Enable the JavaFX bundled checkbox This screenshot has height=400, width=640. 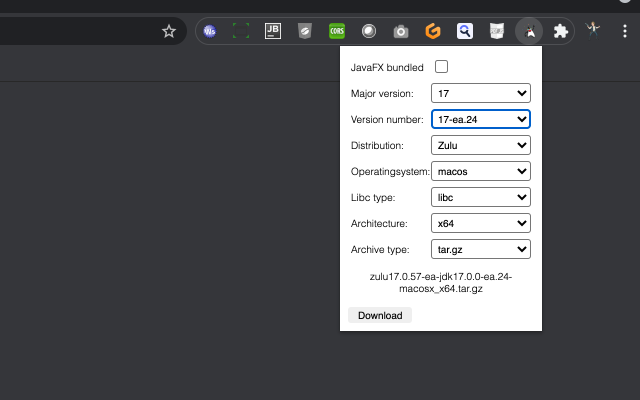tap(440, 67)
